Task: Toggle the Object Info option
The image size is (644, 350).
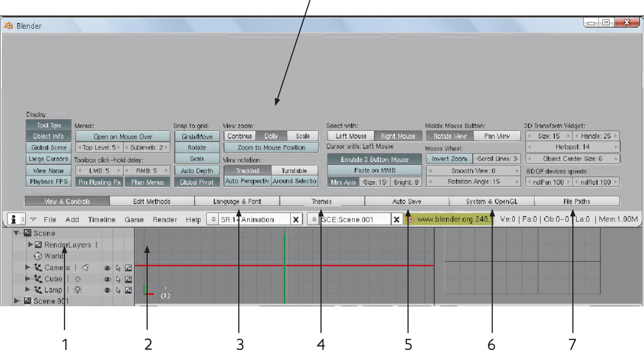Action: (49, 136)
